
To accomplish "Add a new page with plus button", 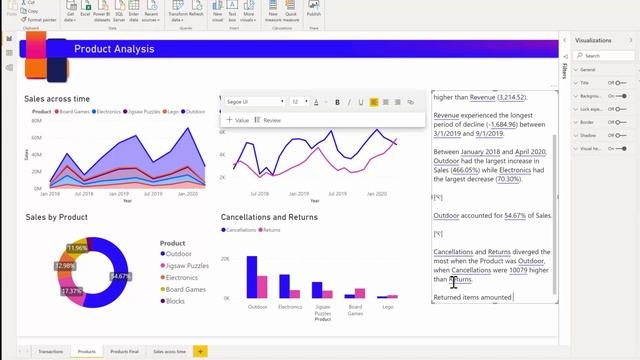I will click(200, 351).
